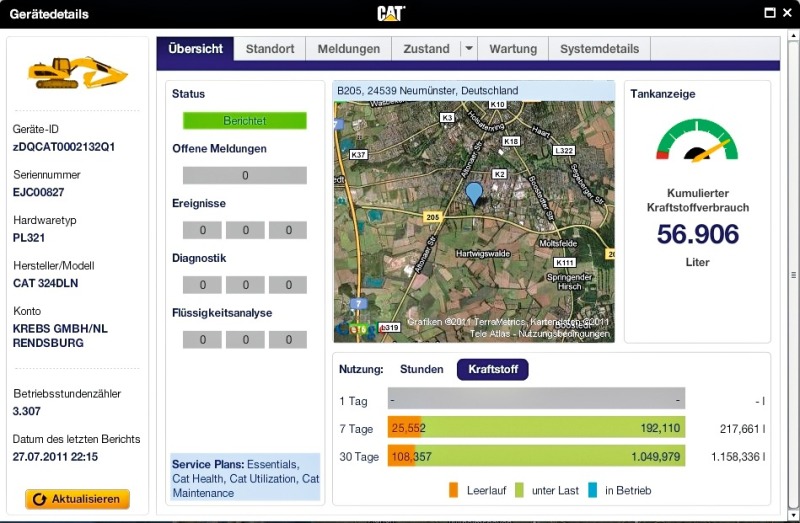Switch usage view to Stunden
This screenshot has width=800, height=523.
(x=421, y=370)
